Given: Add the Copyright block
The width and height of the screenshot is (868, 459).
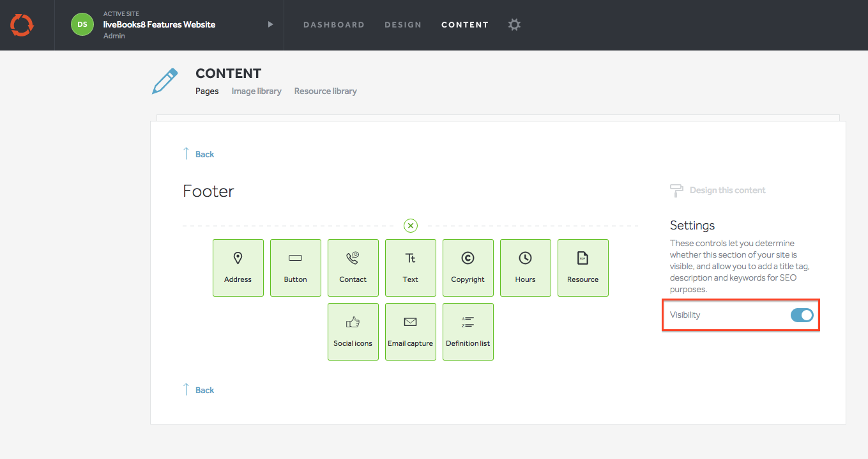Looking at the screenshot, I should 468,268.
